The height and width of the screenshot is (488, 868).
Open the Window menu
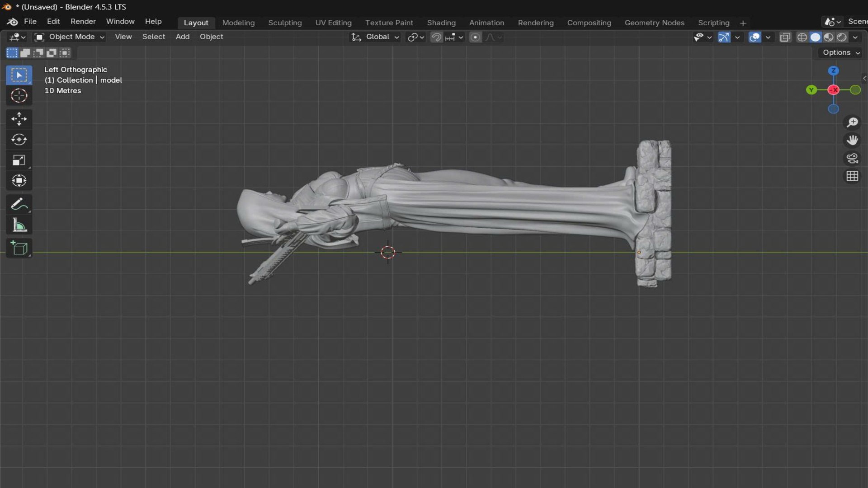tap(120, 22)
